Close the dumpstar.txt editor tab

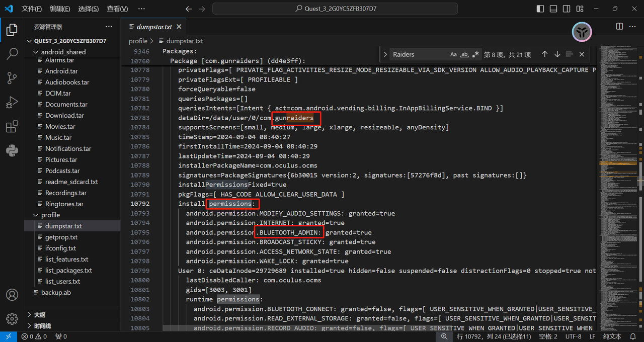[179, 27]
